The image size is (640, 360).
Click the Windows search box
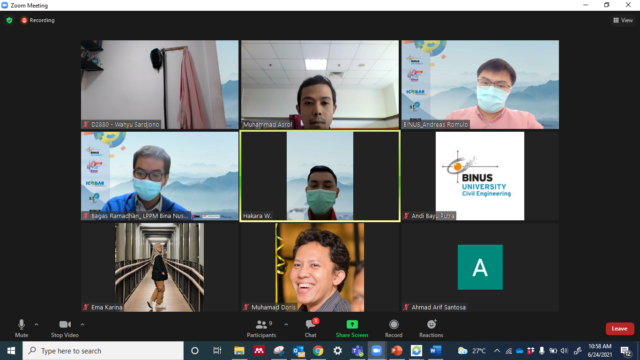pos(103,351)
